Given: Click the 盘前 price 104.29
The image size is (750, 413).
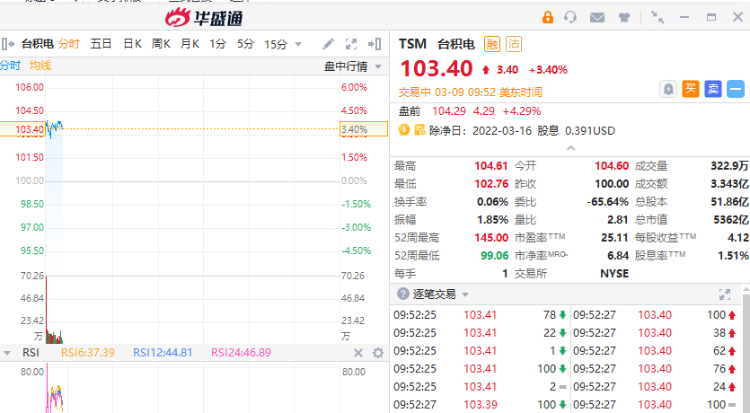Looking at the screenshot, I should point(449,112).
